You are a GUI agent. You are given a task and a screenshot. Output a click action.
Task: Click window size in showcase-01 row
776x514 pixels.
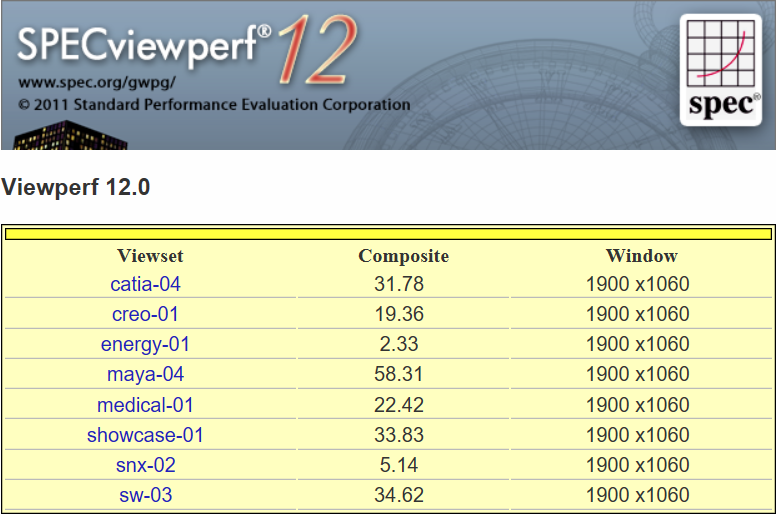(638, 435)
